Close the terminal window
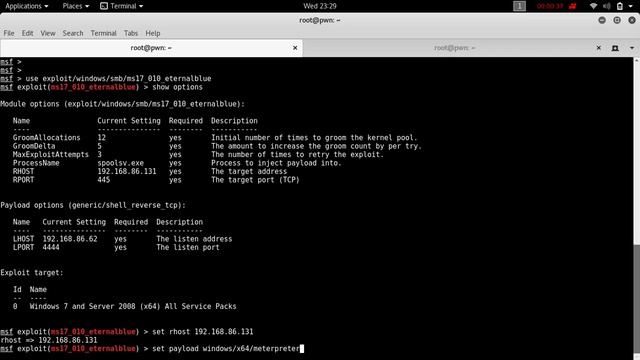 coord(632,20)
